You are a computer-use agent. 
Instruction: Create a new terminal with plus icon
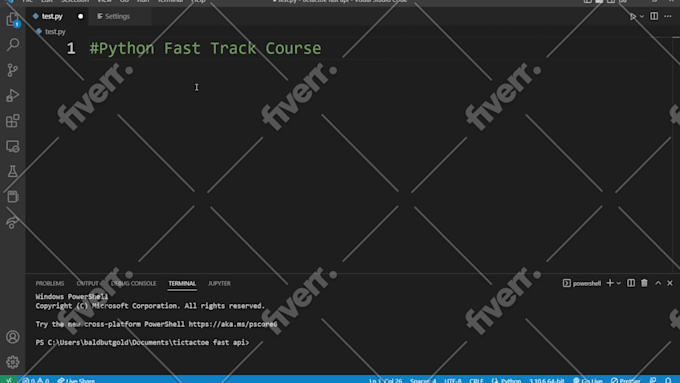pos(610,283)
